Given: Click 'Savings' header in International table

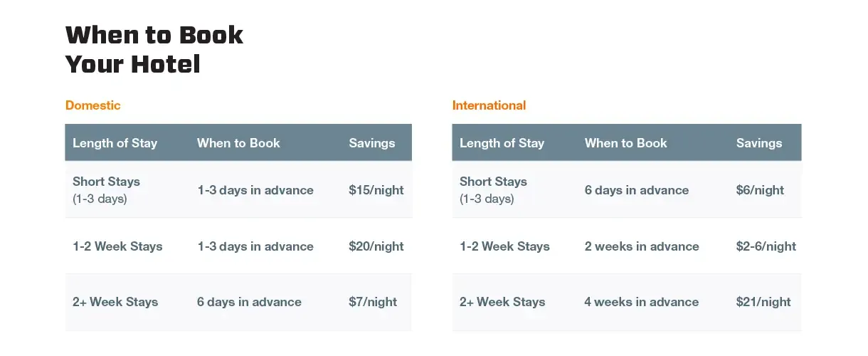Looking at the screenshot, I should 758,143.
